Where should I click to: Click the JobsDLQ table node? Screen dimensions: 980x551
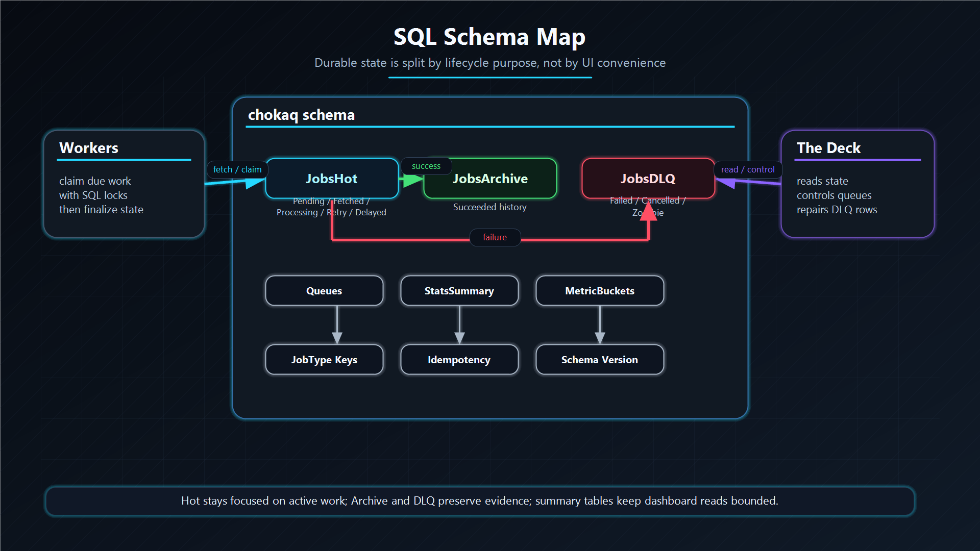(648, 179)
